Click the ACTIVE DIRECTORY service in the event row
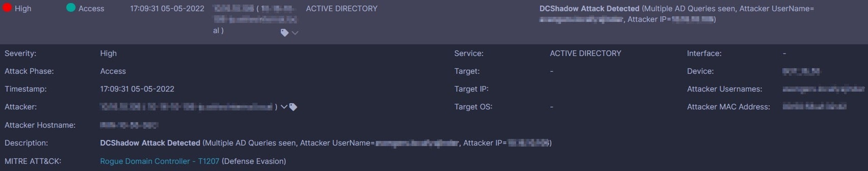The height and width of the screenshot is (171, 868). point(341,8)
